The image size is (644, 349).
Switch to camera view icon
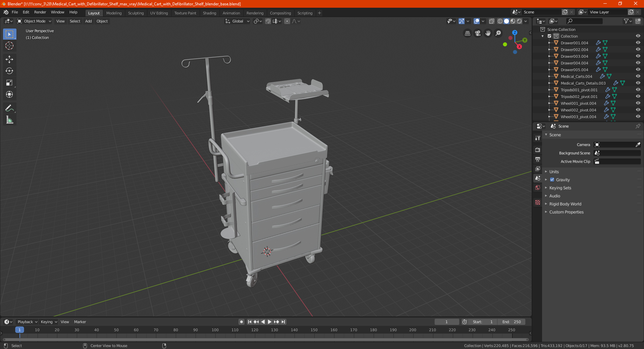[x=478, y=33]
